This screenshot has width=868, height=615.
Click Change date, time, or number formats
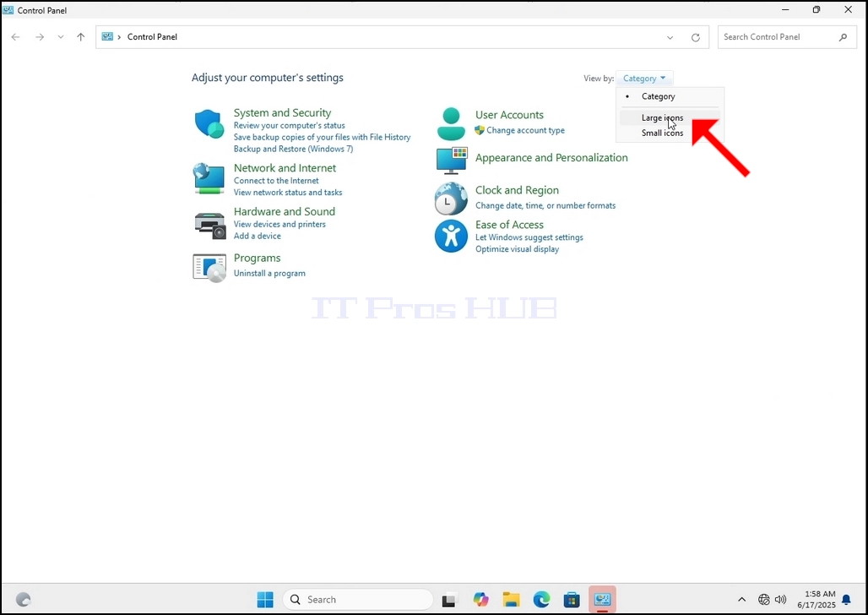[x=545, y=205]
